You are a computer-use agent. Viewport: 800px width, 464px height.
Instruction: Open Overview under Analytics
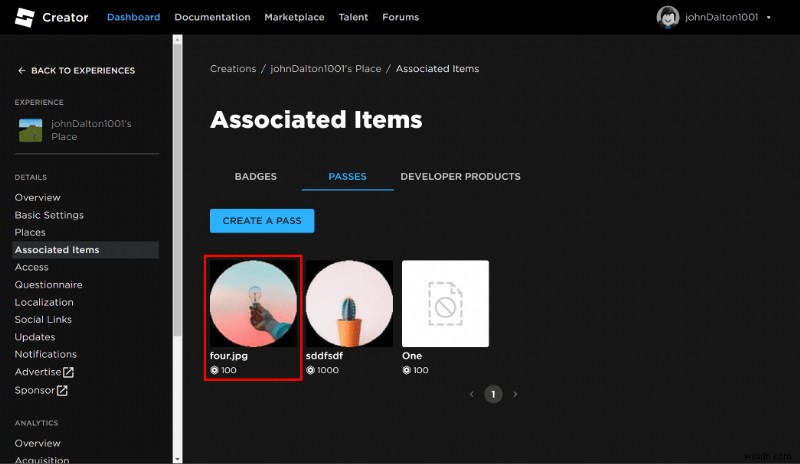click(37, 443)
